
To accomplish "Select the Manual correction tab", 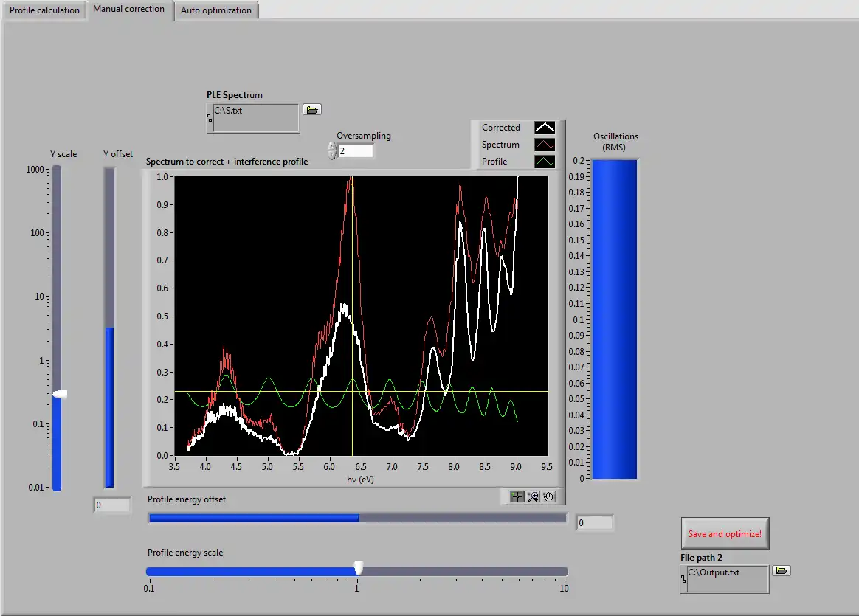I will (x=129, y=10).
